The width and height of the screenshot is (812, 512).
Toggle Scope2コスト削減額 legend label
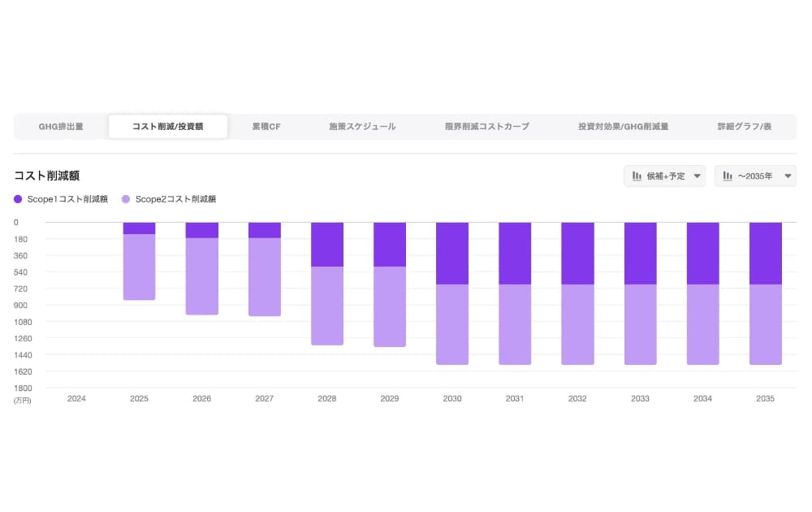[x=175, y=199]
